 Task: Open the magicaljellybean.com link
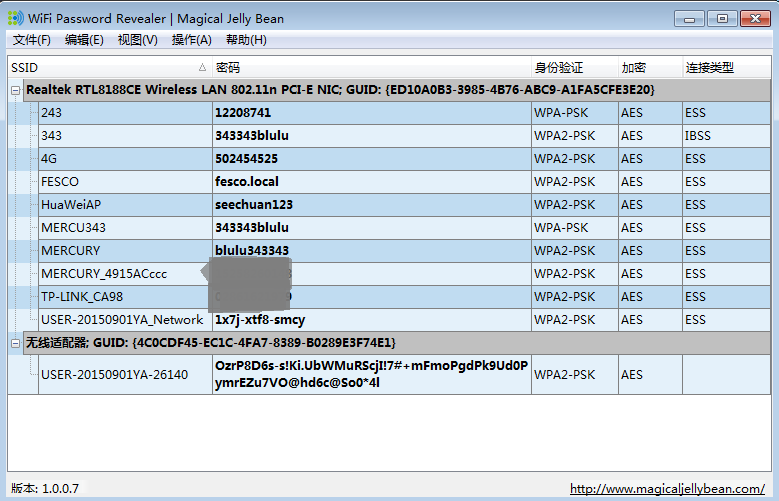667,489
